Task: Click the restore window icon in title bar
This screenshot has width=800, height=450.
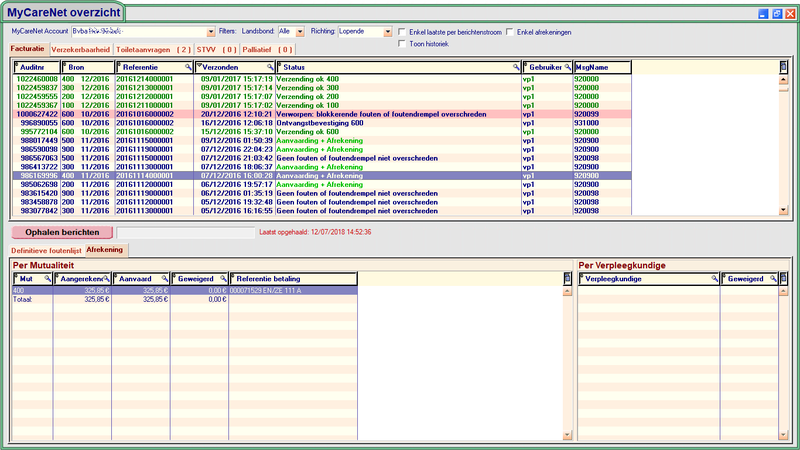Action: pos(777,15)
